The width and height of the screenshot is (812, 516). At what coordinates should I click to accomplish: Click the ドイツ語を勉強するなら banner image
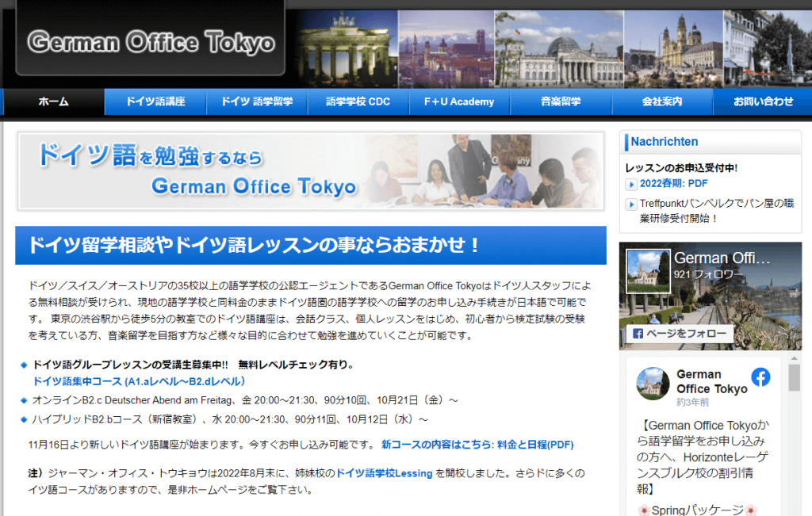(311, 171)
